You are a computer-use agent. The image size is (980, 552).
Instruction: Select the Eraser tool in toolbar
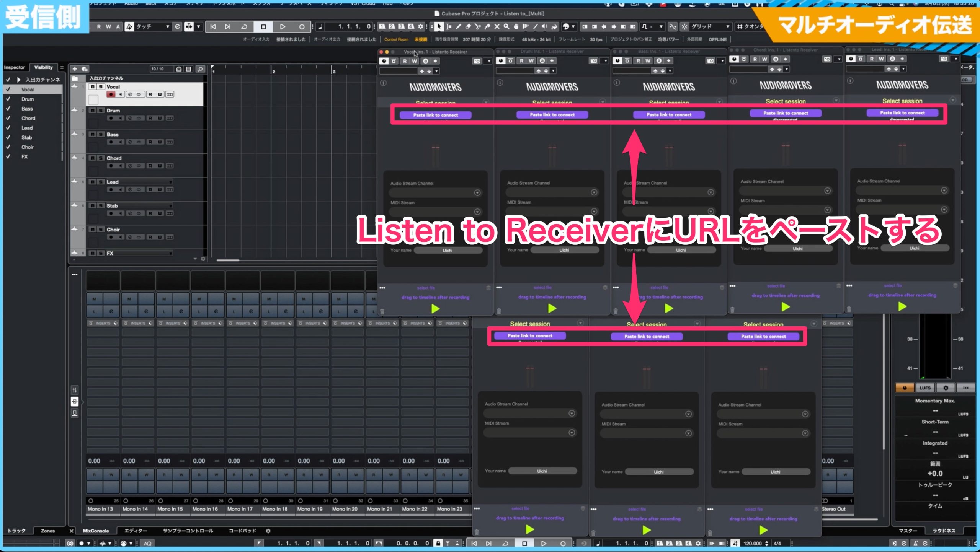468,27
